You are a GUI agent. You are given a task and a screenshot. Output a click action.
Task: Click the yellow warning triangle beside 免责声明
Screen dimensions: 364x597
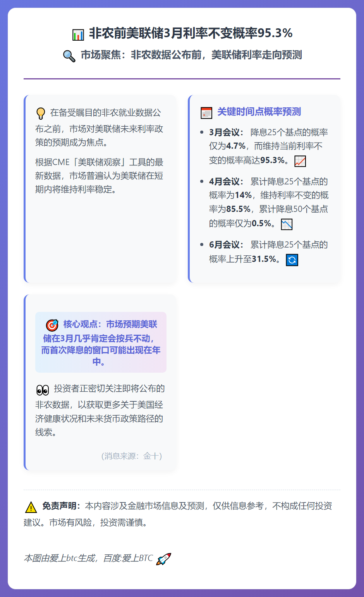tap(31, 507)
